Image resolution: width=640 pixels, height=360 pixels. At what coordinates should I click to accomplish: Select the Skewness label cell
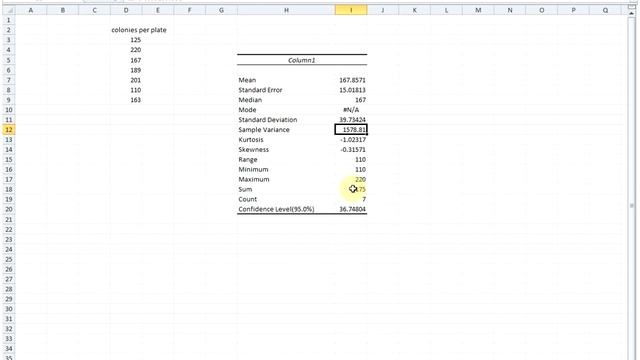286,150
